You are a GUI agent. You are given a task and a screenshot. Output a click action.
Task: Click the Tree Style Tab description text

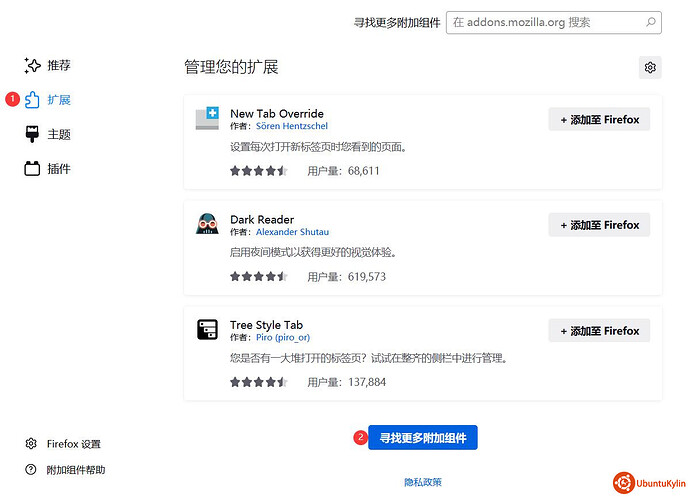coord(368,358)
